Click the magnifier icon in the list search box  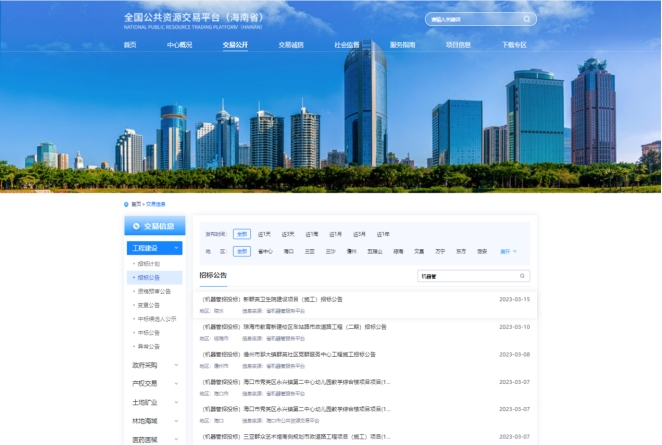pos(522,276)
